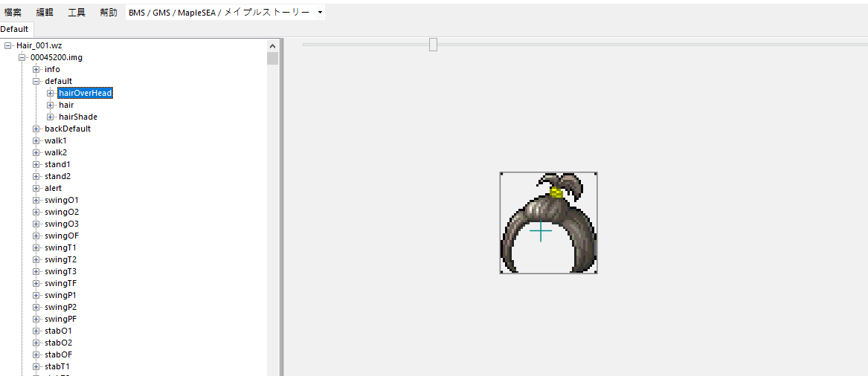Expand the hair node
The width and height of the screenshot is (868, 376).
coord(51,105)
